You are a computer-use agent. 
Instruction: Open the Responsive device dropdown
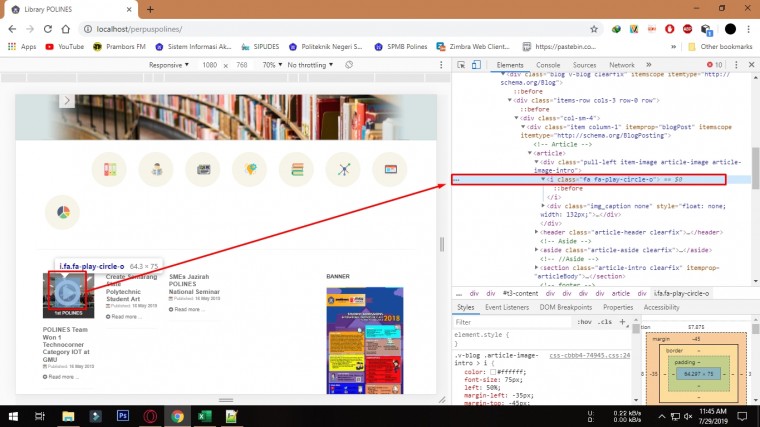tap(169, 65)
